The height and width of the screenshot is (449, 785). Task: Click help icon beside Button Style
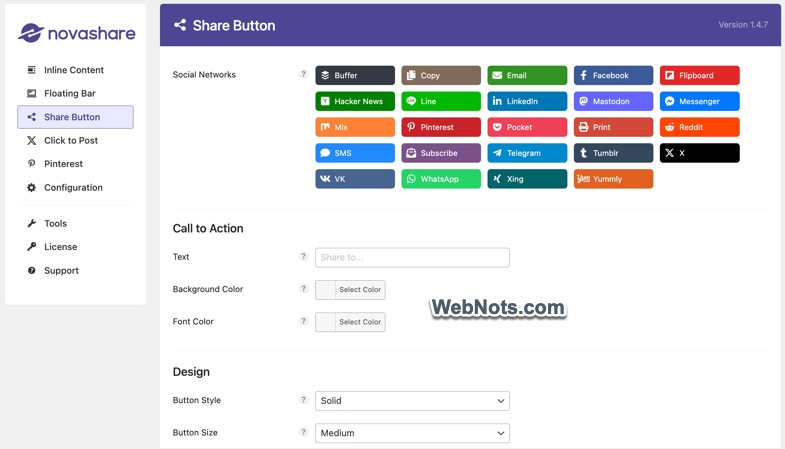(x=304, y=400)
